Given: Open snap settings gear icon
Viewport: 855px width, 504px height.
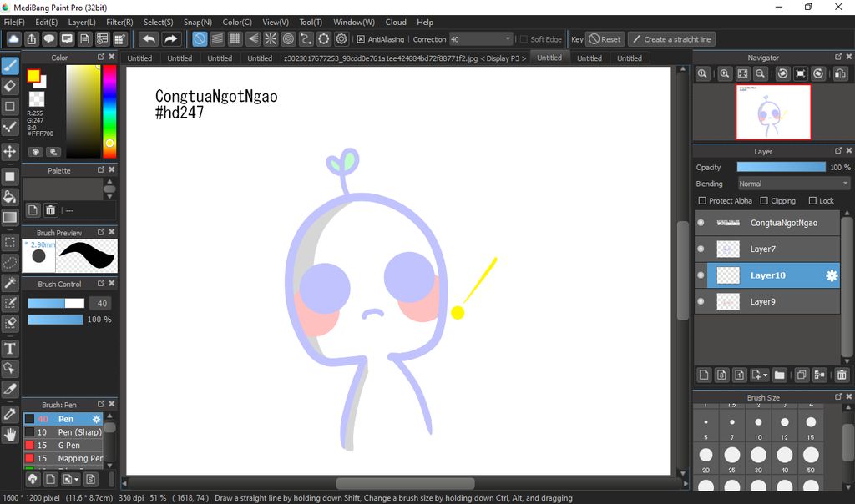Looking at the screenshot, I should pos(341,39).
